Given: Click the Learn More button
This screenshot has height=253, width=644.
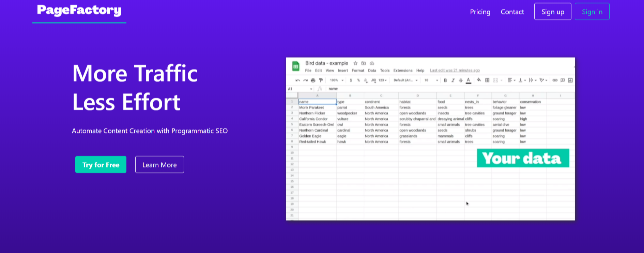Looking at the screenshot, I should [x=159, y=165].
